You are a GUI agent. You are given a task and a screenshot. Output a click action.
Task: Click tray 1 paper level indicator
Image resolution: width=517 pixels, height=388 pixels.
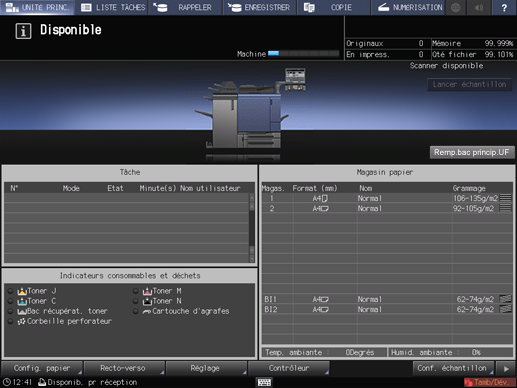505,198
